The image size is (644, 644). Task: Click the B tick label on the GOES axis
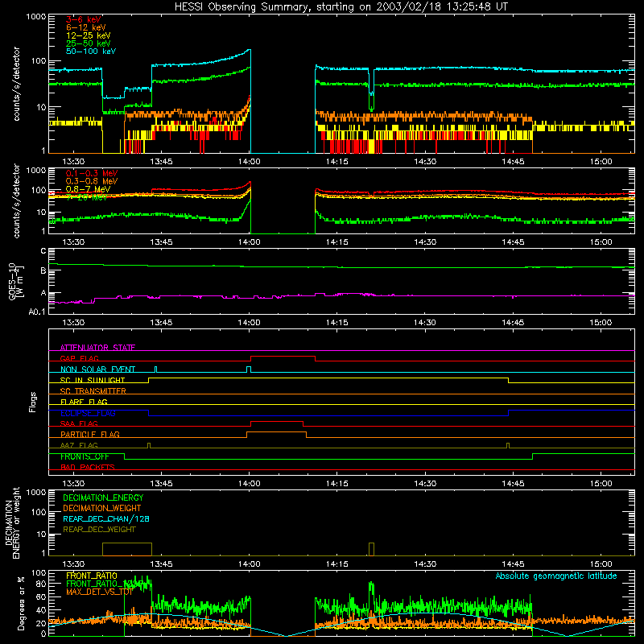43,270
